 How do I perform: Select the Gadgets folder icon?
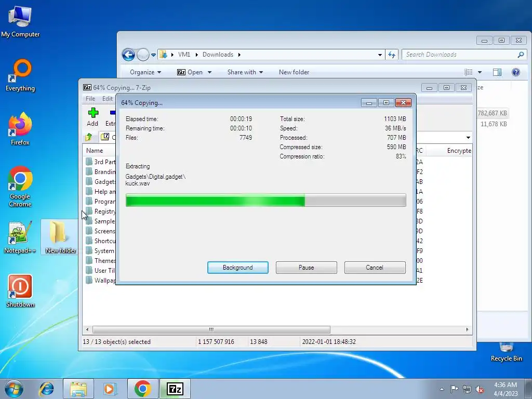point(89,181)
